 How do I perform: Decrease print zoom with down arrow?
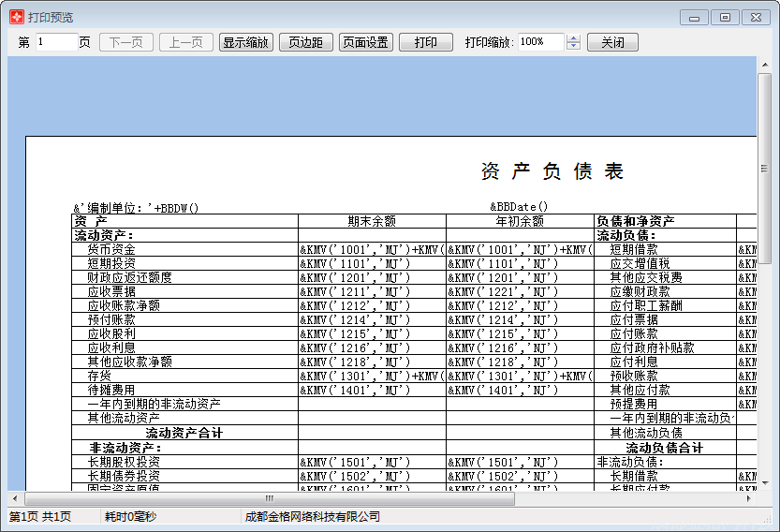point(574,47)
